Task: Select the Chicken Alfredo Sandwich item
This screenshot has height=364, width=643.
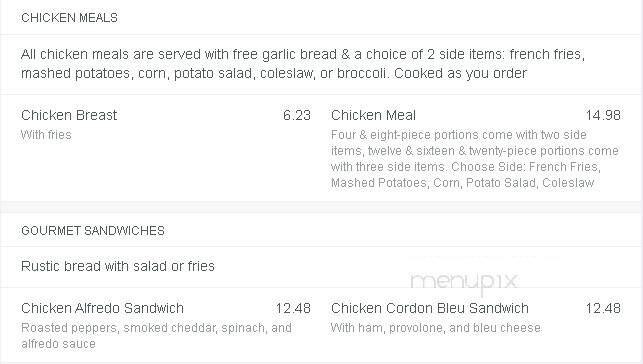Action: pos(102,308)
